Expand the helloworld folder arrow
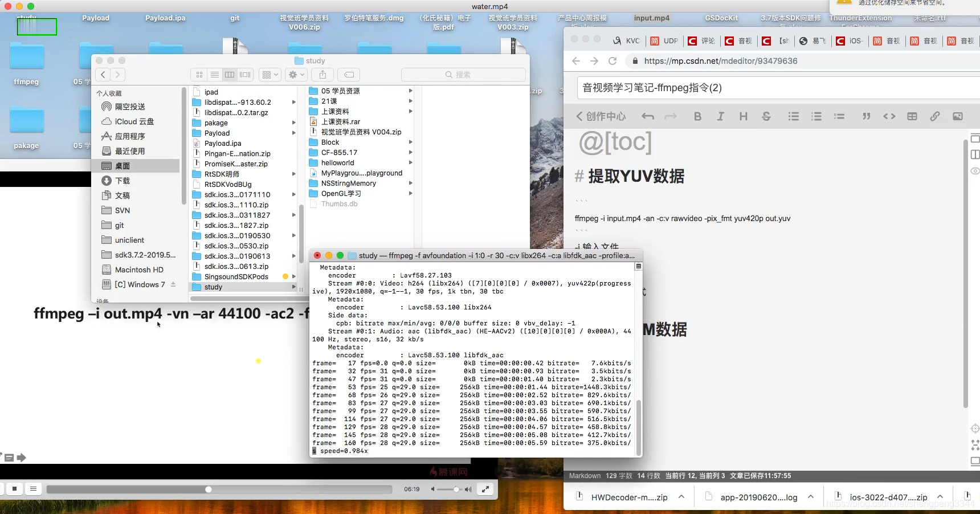This screenshot has width=980, height=514. coord(410,162)
